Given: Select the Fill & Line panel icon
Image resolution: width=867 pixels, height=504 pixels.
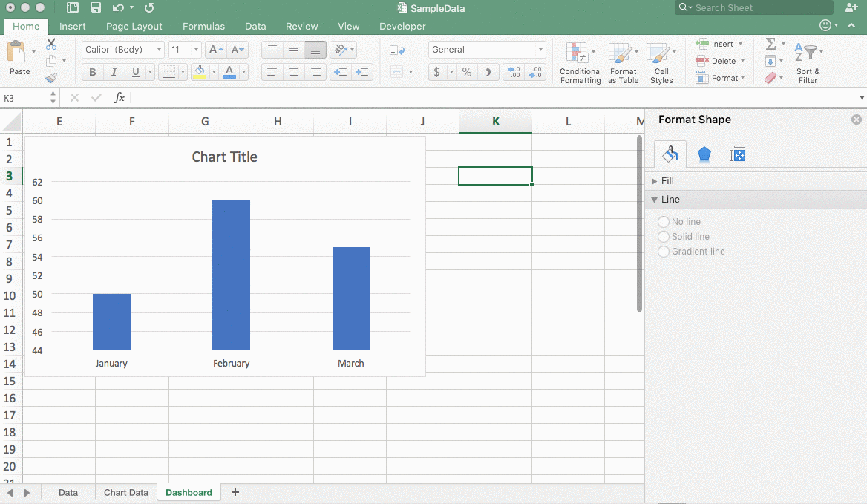Looking at the screenshot, I should pos(670,154).
